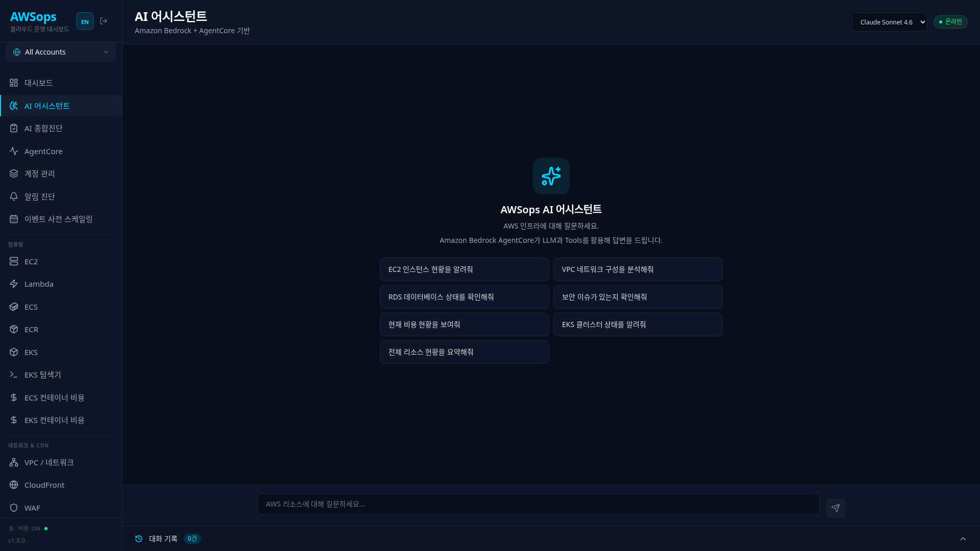Open the 알림 진단 menu label
The image size is (980, 551).
[40, 196]
